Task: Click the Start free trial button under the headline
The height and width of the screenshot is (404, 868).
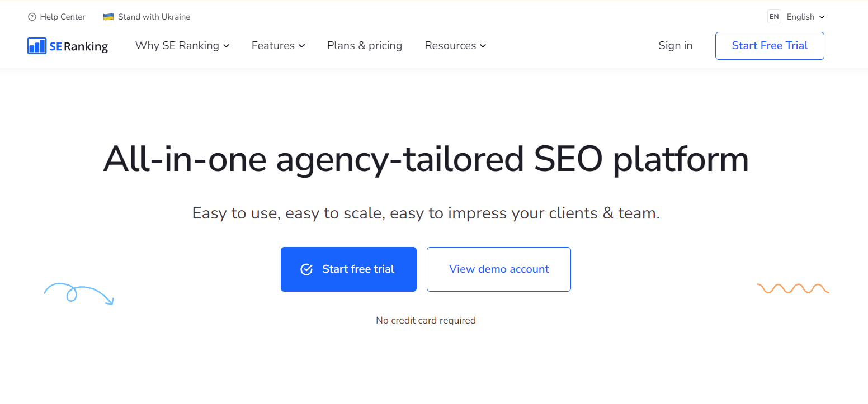Action: click(x=348, y=269)
